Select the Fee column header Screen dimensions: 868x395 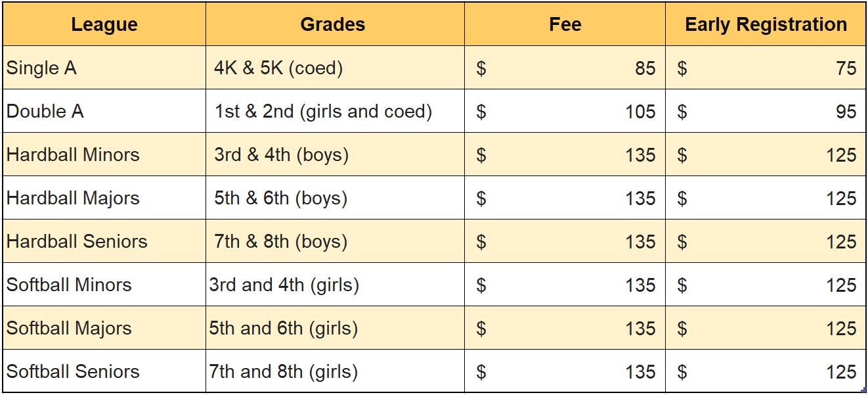(x=565, y=24)
